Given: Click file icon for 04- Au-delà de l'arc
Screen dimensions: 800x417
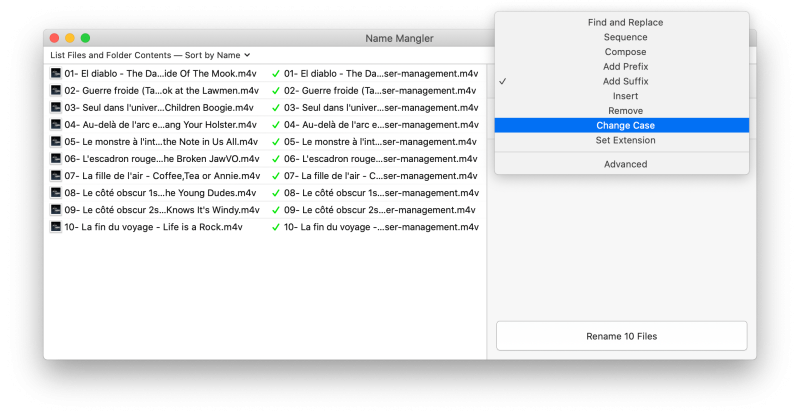Looking at the screenshot, I should (56, 125).
